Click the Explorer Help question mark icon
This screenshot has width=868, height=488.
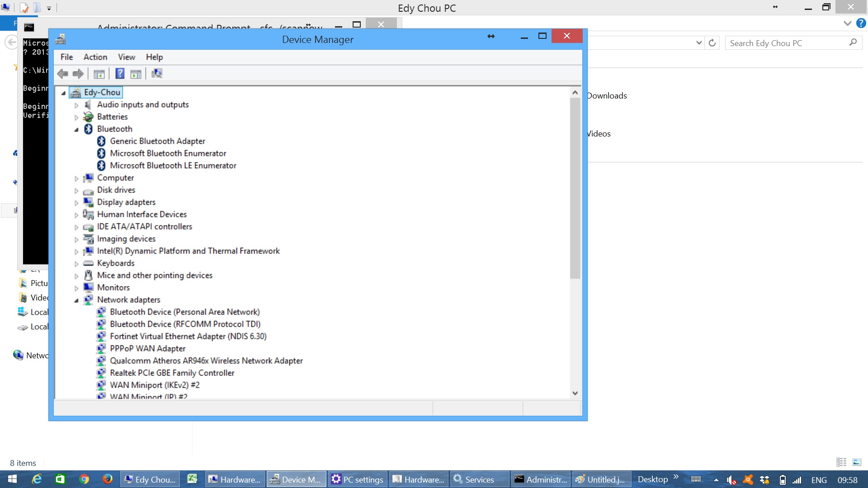click(x=861, y=23)
